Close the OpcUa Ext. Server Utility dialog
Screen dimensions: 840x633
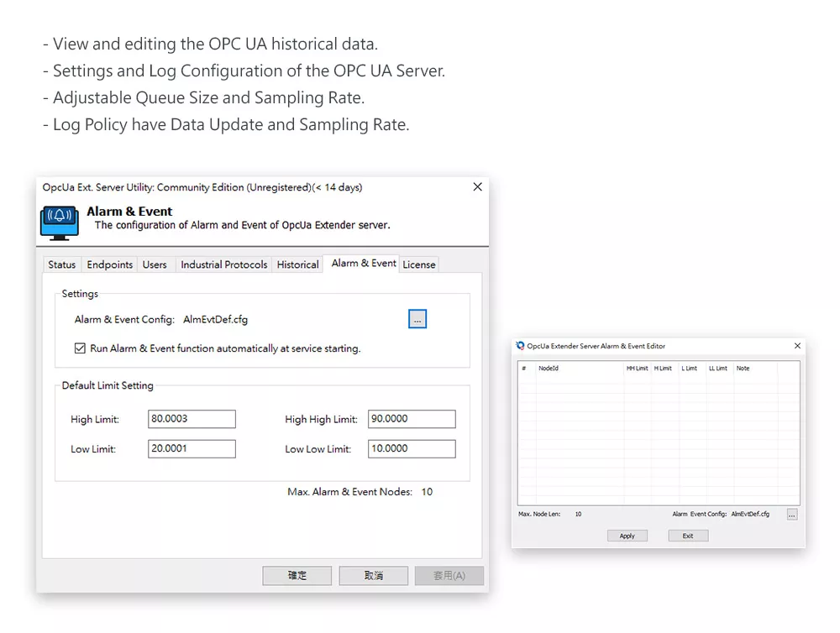477,187
